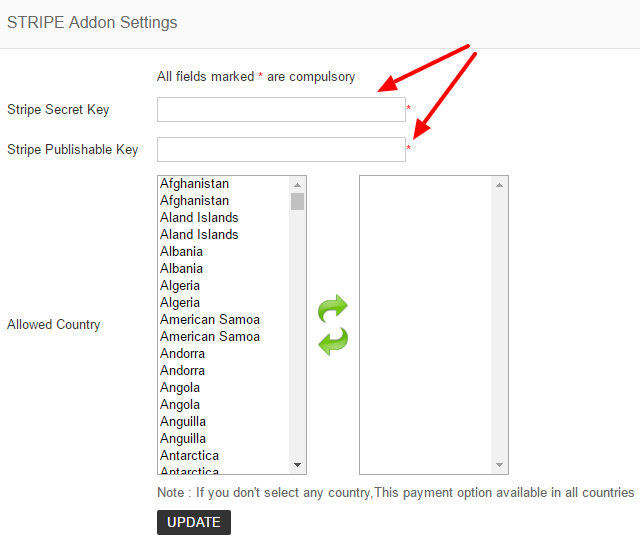Click down arrow of right selected list scrollbar
This screenshot has width=640, height=543.
coord(499,465)
